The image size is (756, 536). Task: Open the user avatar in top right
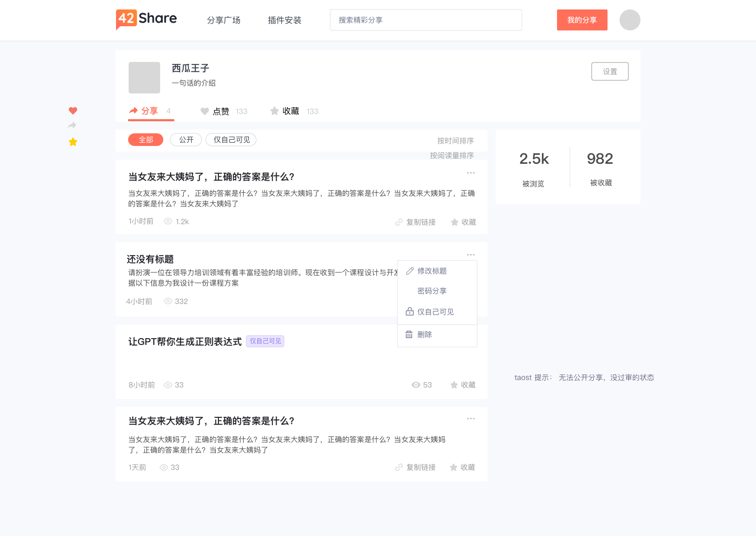pyautogui.click(x=630, y=20)
